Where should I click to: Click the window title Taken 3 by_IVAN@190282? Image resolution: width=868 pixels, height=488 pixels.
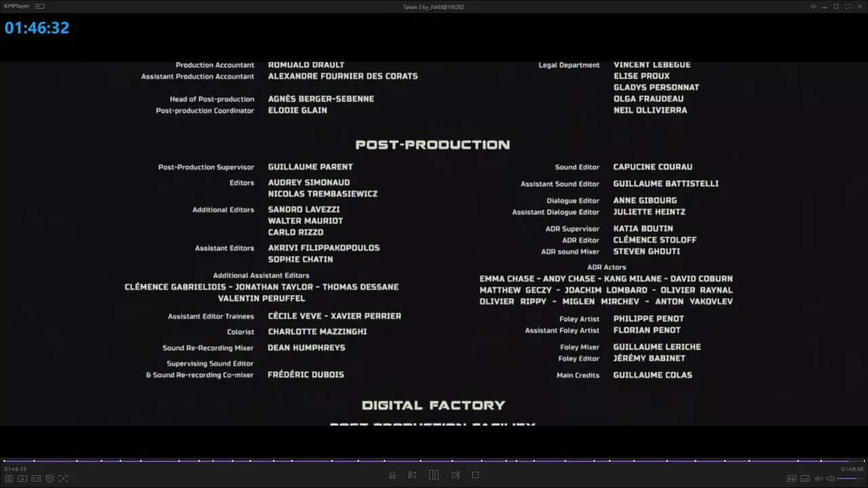click(x=433, y=7)
